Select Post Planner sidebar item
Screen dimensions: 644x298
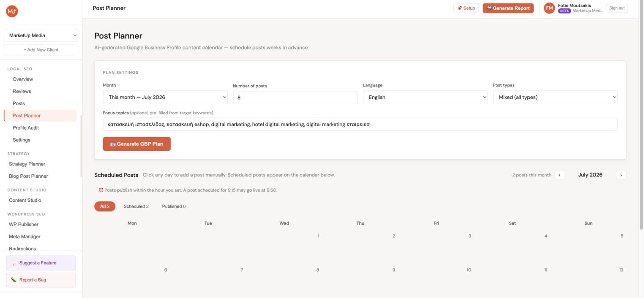40,116
